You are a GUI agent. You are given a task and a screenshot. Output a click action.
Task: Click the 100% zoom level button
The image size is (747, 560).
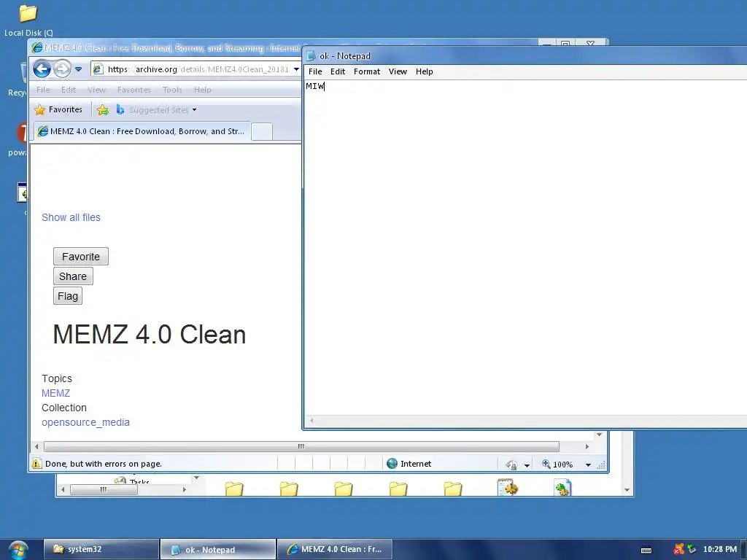tap(557, 464)
